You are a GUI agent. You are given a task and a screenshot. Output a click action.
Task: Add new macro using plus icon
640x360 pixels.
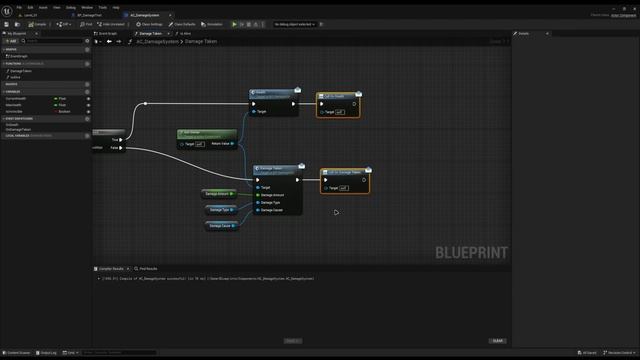[x=87, y=84]
